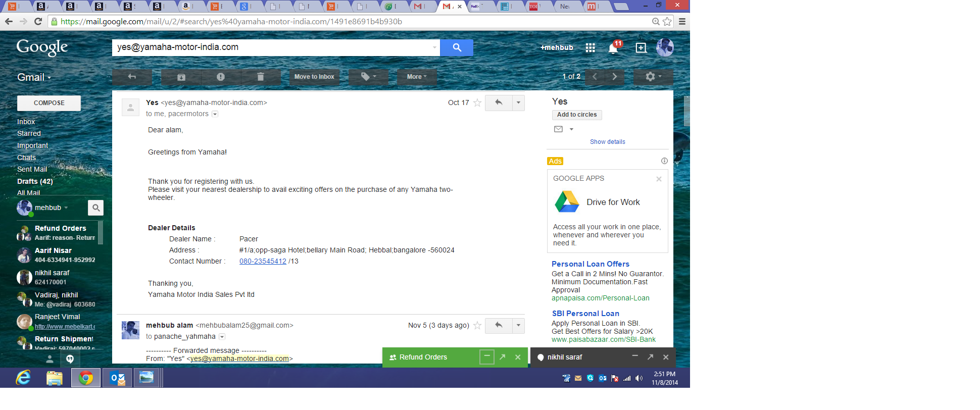Click contact number 080-23545412 link
This screenshot has height=410, width=980.
click(x=263, y=262)
